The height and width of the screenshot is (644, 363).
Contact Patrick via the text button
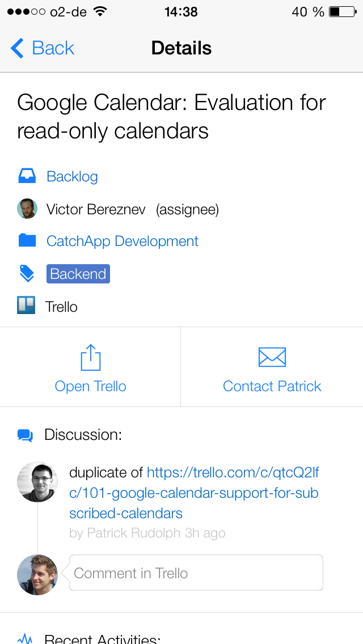click(272, 387)
